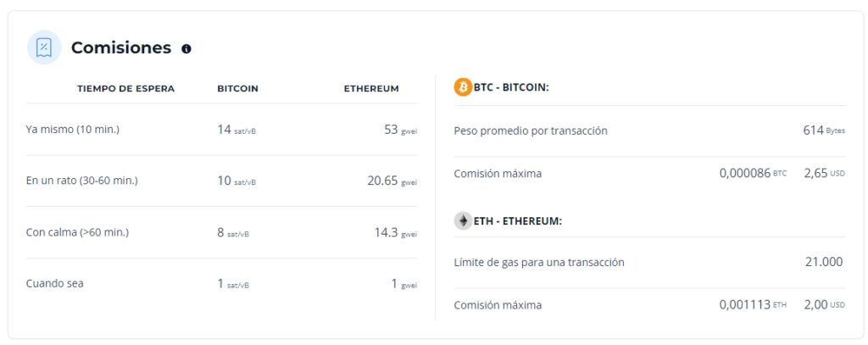Click "Límite de gas para una transacción"
Screen dimensions: 868x345
click(539, 262)
